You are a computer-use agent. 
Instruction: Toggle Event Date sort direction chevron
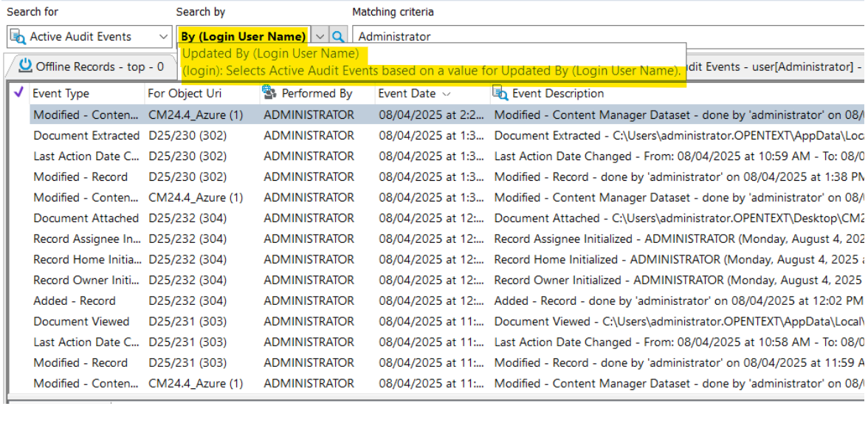tap(446, 94)
